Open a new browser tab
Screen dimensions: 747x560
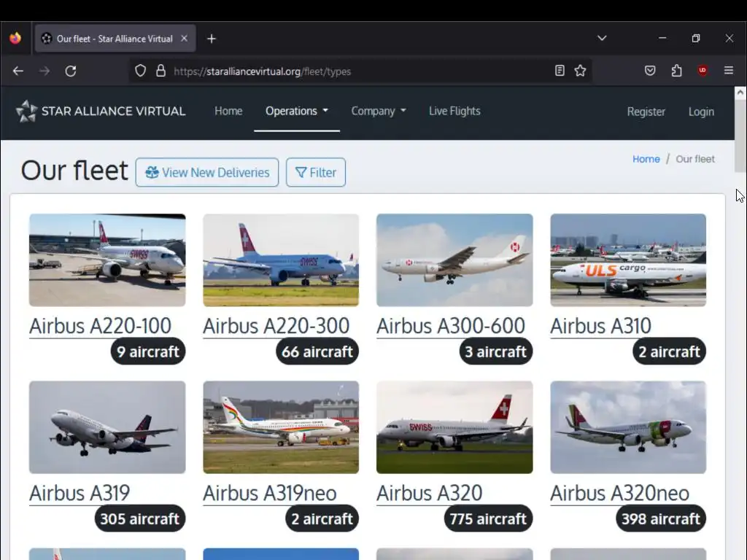click(x=212, y=39)
